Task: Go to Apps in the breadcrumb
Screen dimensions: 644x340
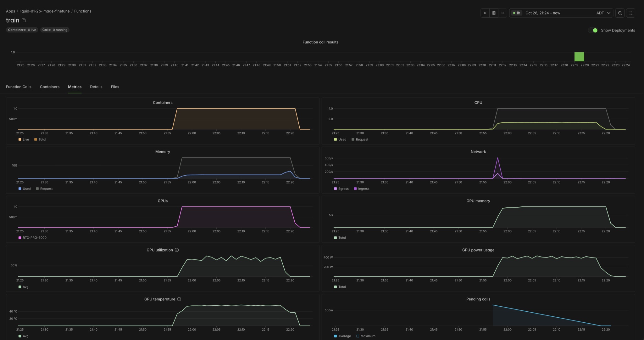Action: click(10, 11)
